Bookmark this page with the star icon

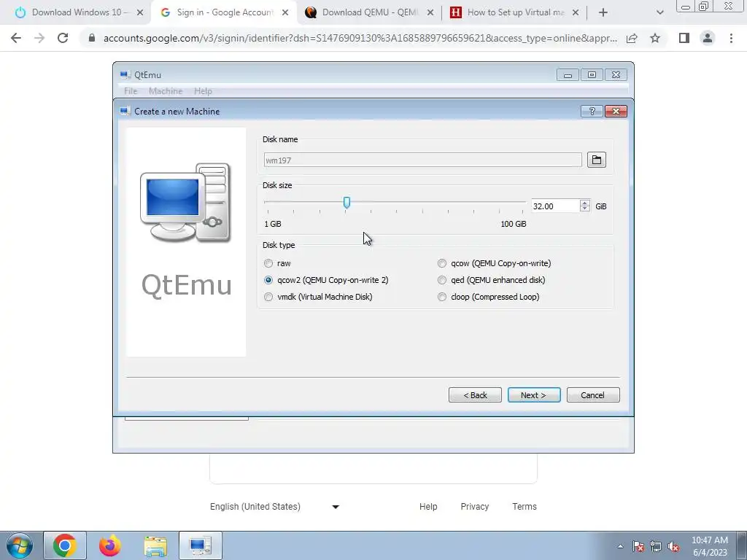click(655, 38)
